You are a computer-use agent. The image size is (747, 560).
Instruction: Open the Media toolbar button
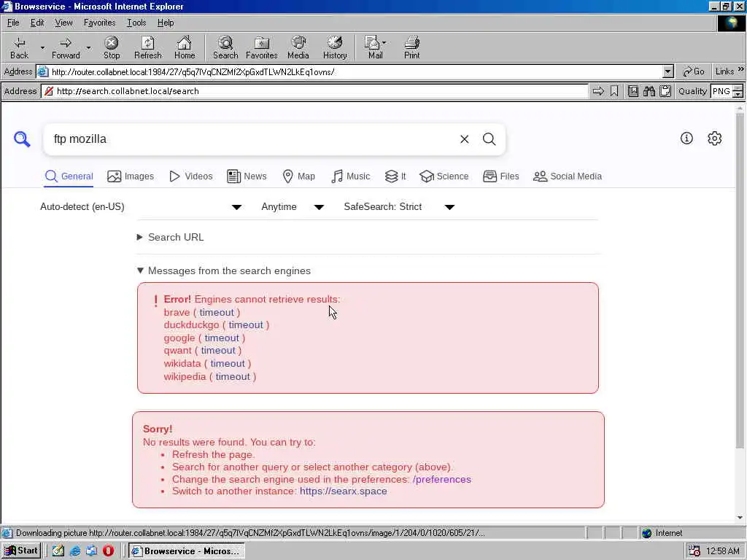pos(298,47)
